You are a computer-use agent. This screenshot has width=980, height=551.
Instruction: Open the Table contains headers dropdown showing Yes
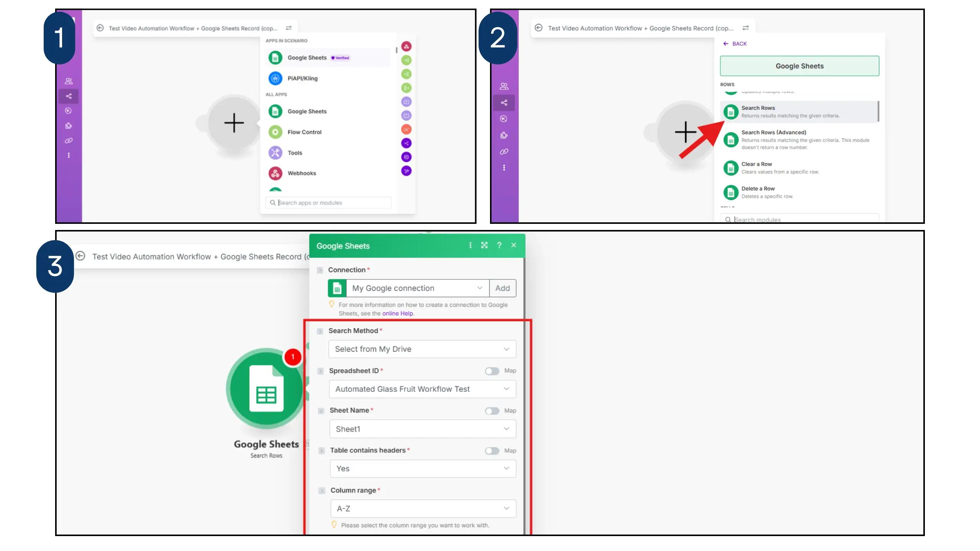tap(423, 469)
